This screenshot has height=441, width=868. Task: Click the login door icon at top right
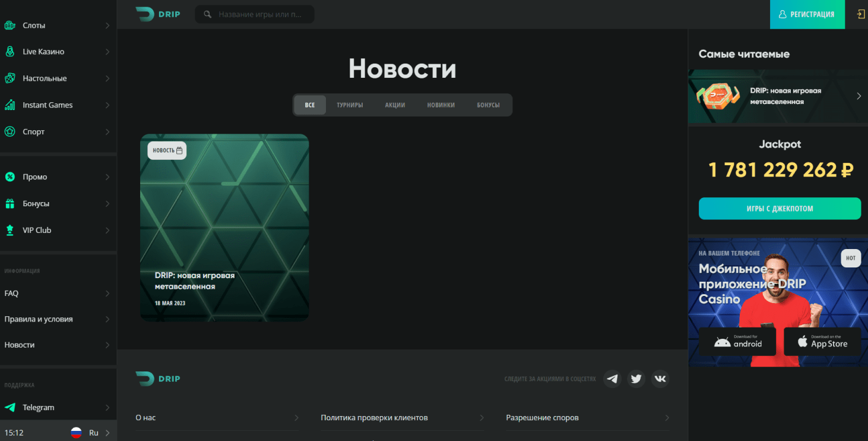(x=861, y=14)
